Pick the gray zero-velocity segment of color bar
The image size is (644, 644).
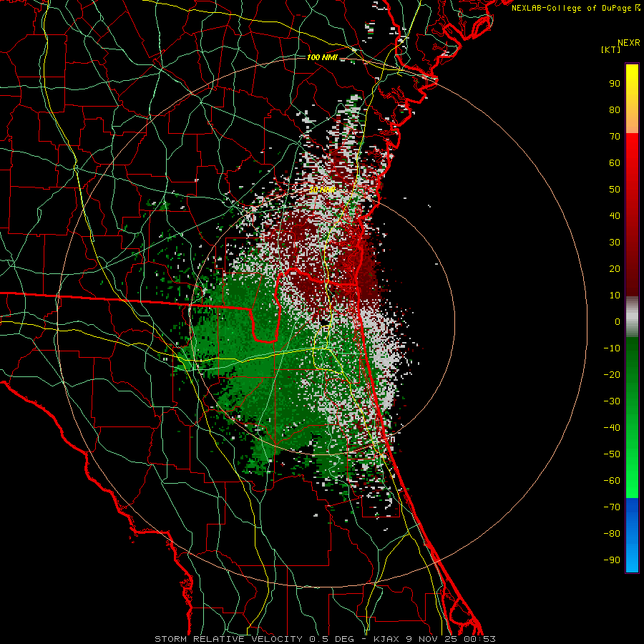(632, 317)
